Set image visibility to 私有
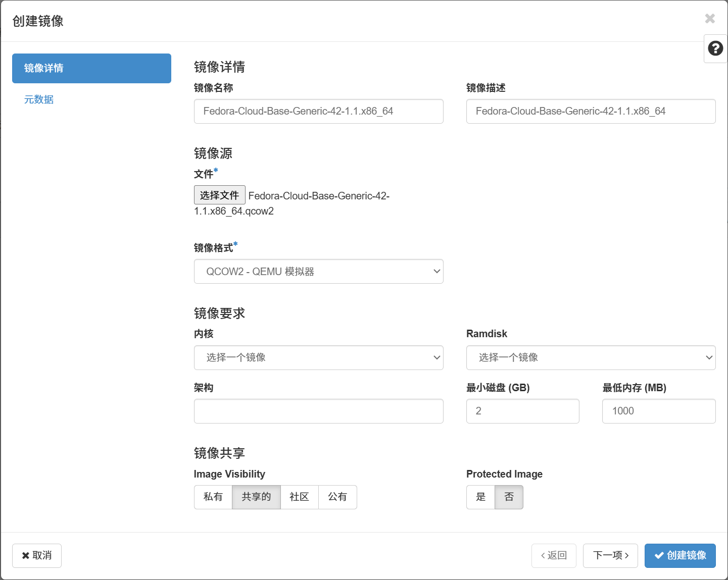 [213, 497]
